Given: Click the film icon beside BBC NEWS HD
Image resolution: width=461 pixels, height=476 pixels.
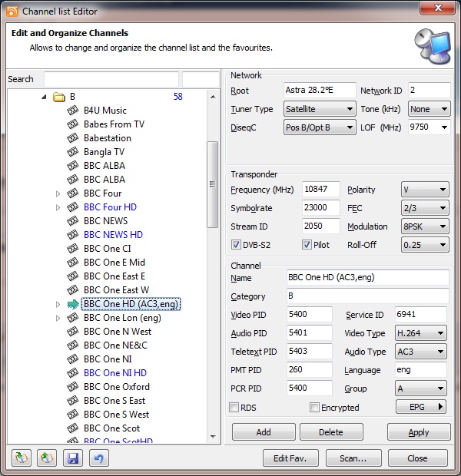Looking at the screenshot, I should (x=73, y=235).
